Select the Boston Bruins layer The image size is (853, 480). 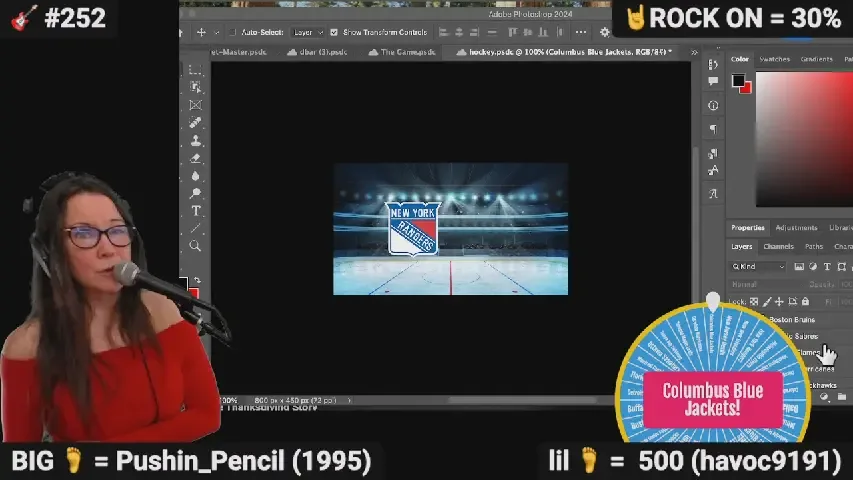pos(792,319)
